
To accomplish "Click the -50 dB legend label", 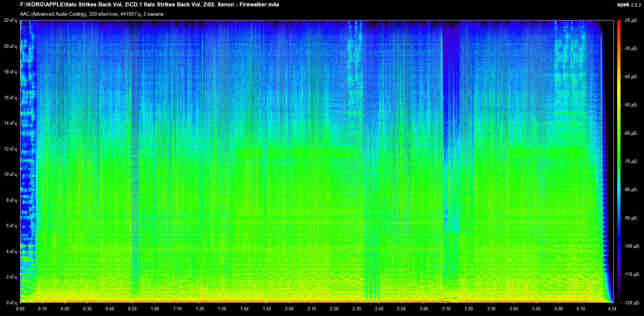I will tap(630, 105).
